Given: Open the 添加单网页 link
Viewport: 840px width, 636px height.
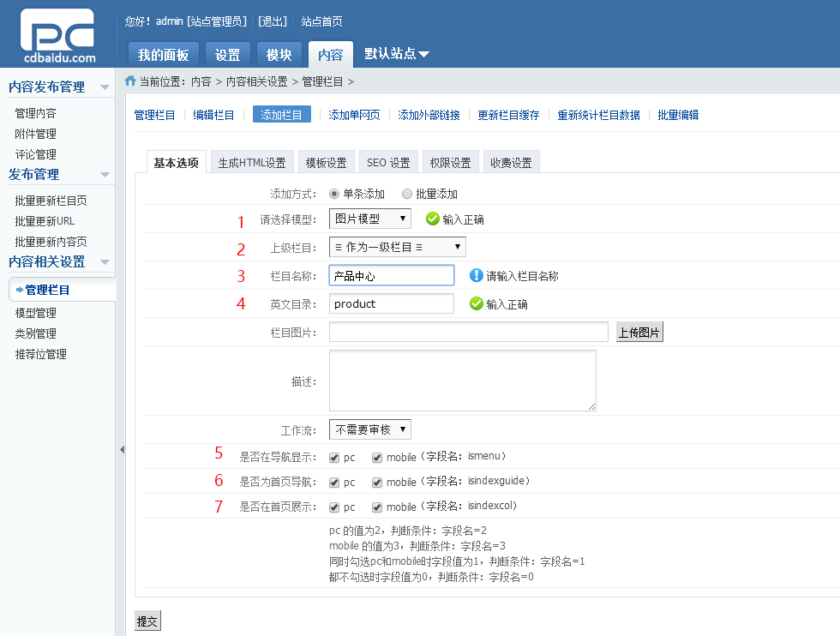Looking at the screenshot, I should tap(354, 115).
